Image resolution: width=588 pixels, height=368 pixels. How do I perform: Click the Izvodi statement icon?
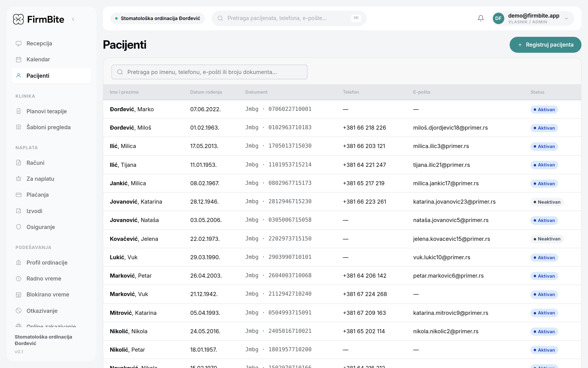(19, 211)
